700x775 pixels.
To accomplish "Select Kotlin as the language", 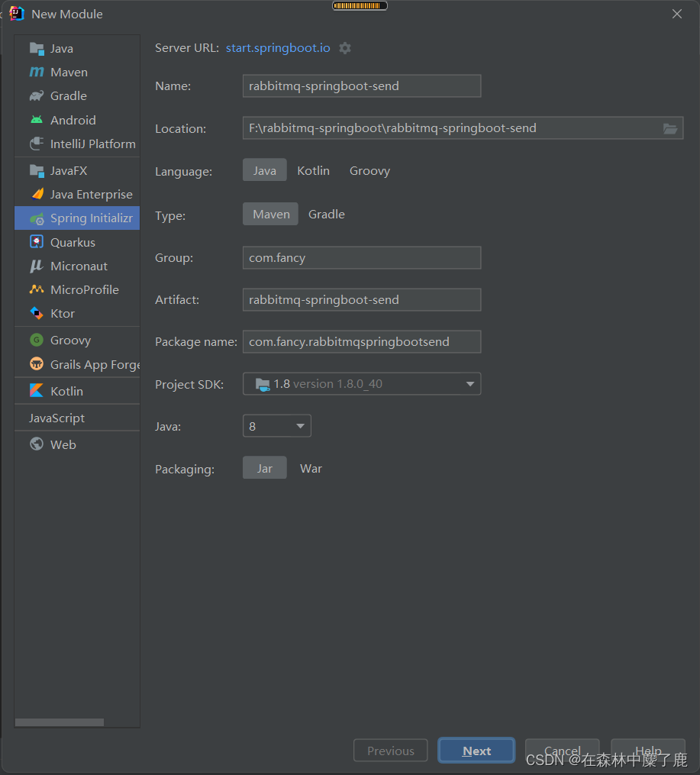I will pos(313,170).
